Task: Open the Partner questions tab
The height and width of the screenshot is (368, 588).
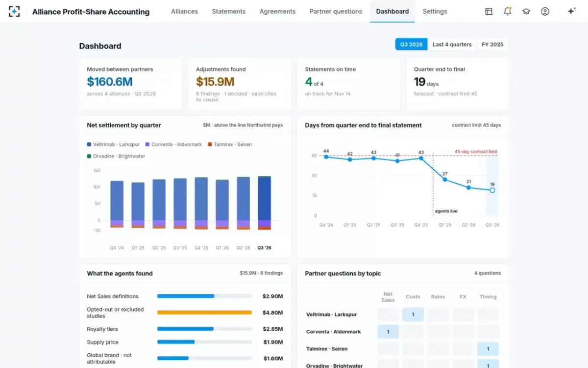Action: click(x=336, y=11)
